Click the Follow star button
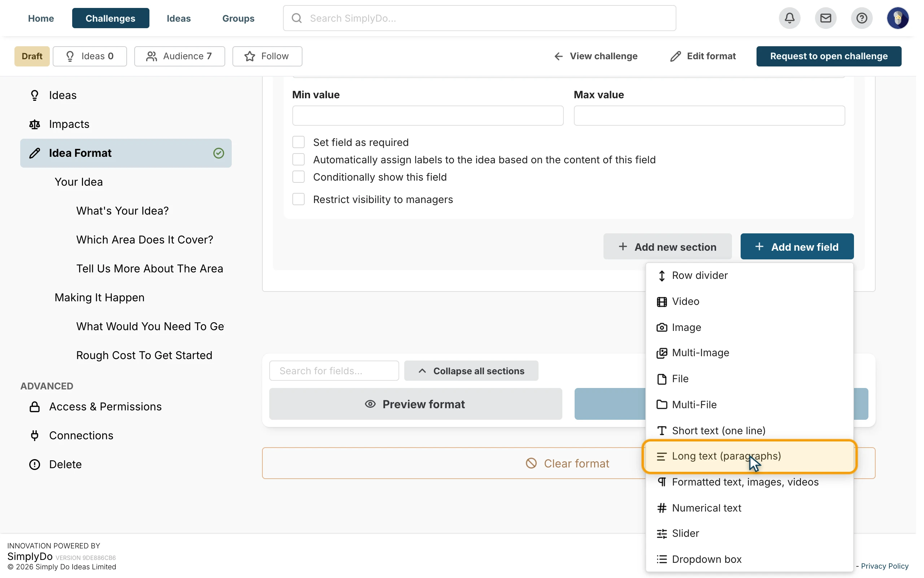Viewport: 924px width, 578px height. (267, 56)
